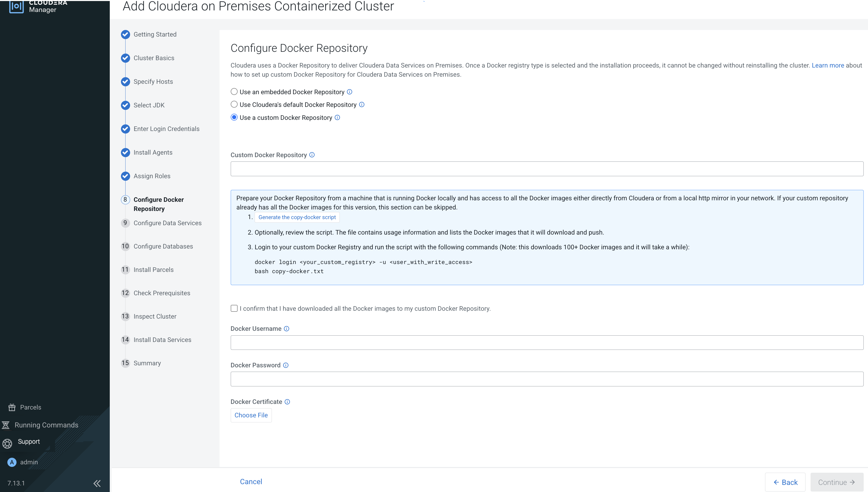868x492 pixels.
Task: Click the Choose File button
Action: (x=251, y=415)
